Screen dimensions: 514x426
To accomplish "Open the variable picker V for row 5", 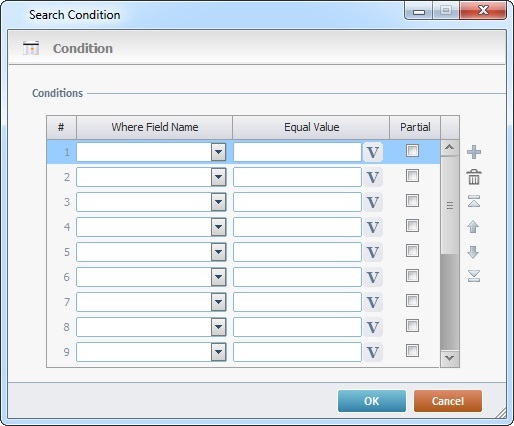I will coord(373,252).
